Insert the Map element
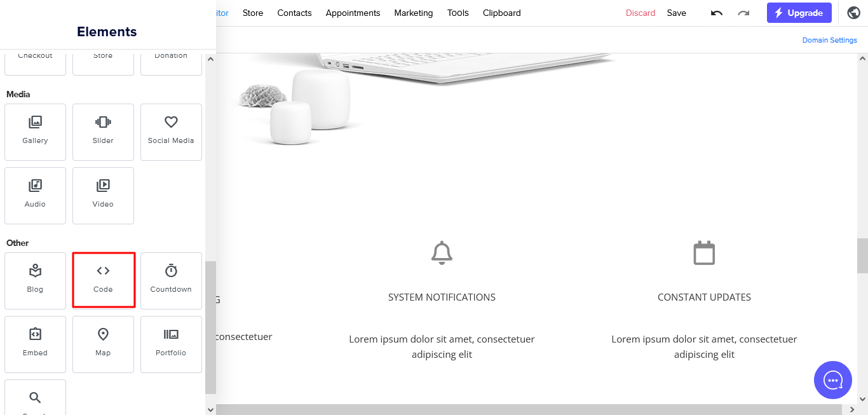Viewport: 868px width, 415px height. click(103, 344)
